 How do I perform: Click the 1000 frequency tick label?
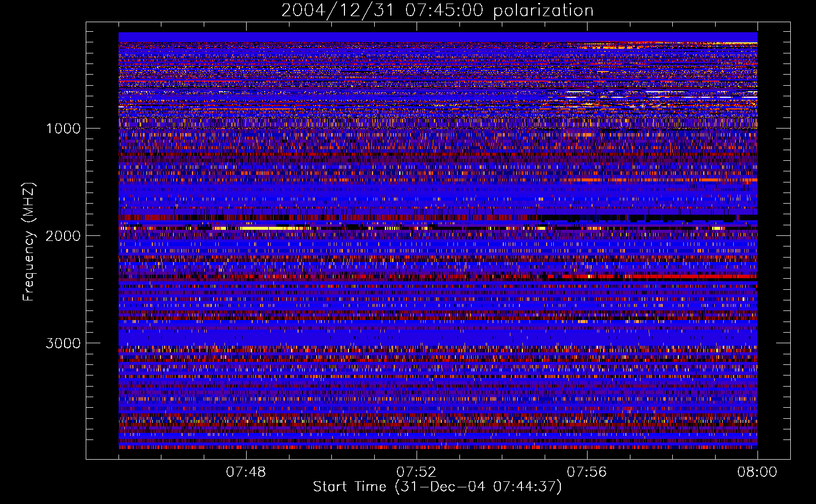(x=63, y=129)
